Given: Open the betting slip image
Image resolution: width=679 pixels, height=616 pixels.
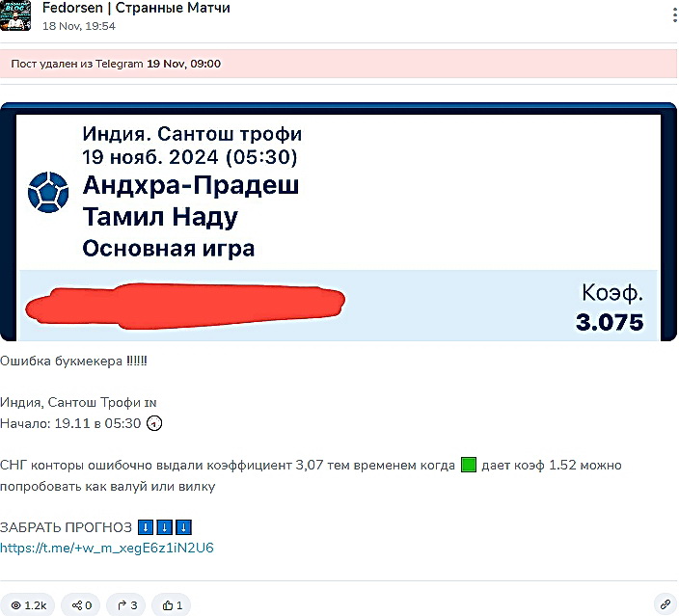Looking at the screenshot, I should pos(339,222).
